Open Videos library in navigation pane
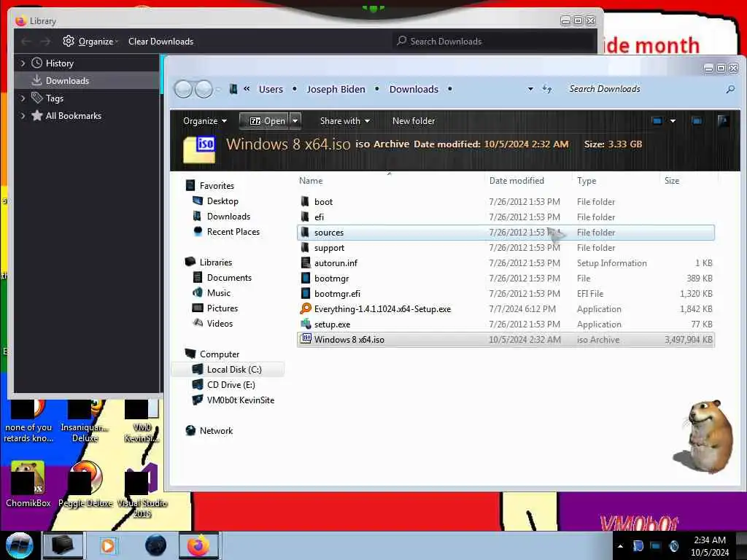This screenshot has width=747, height=560. 220,323
